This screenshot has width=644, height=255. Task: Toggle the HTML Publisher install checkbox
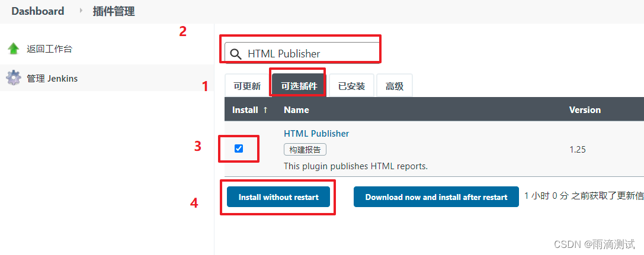pyautogui.click(x=239, y=149)
